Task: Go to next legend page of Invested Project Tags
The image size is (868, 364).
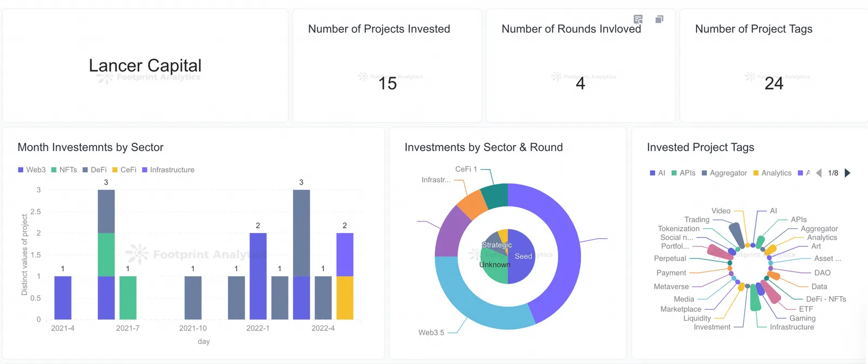Action: pos(847,173)
